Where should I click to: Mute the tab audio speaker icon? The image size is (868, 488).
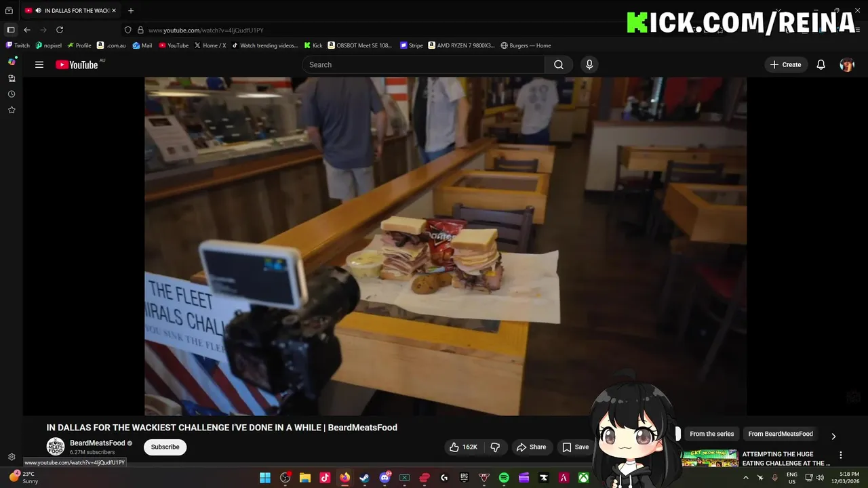38,11
